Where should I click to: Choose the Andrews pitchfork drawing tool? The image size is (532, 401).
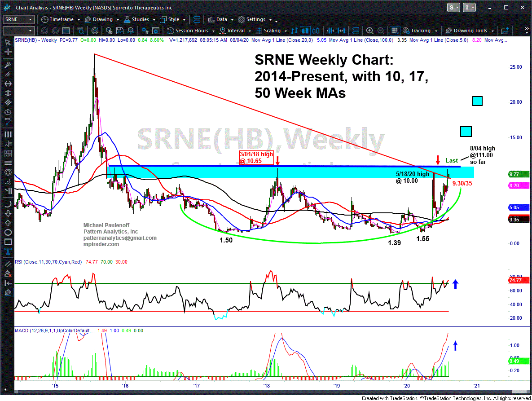8,65
